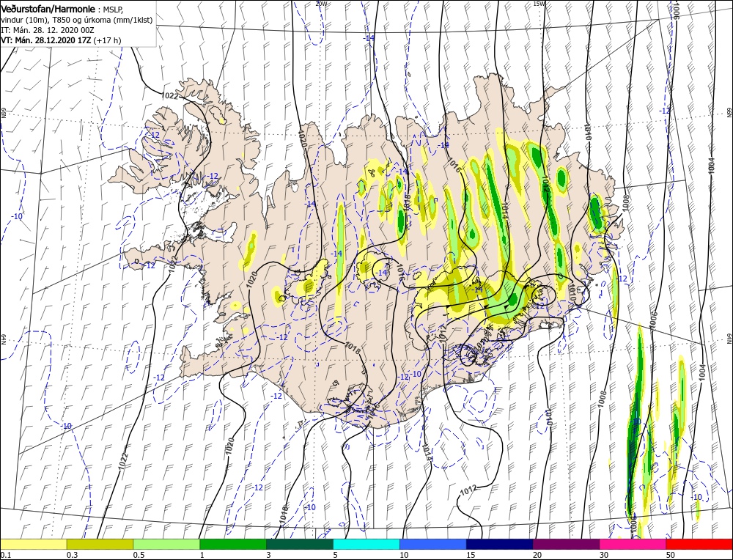Click the pale yellow 0.1–0.3 legend swatch
Viewport: 733px width, 560px height.
(x=33, y=544)
